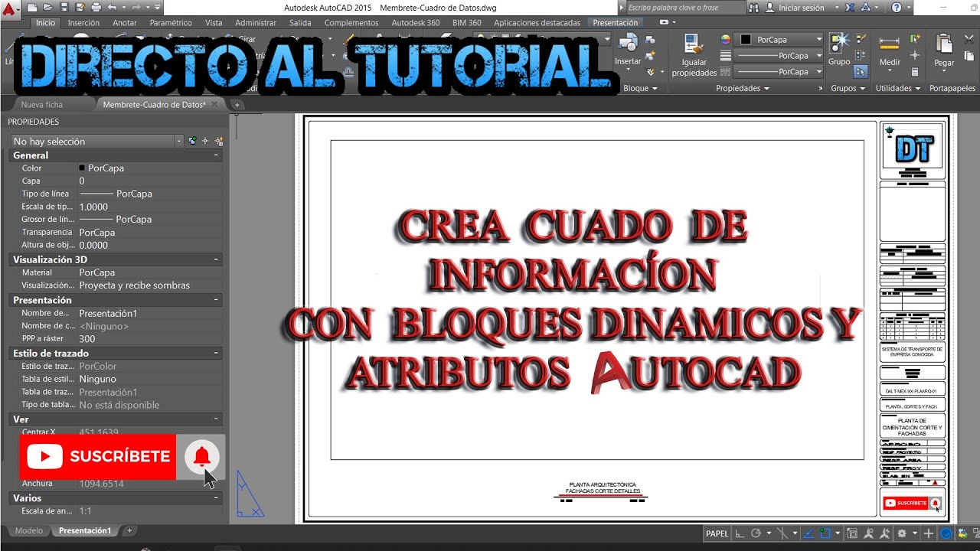Toggle PAPEL paper space in status bar

coord(717,533)
